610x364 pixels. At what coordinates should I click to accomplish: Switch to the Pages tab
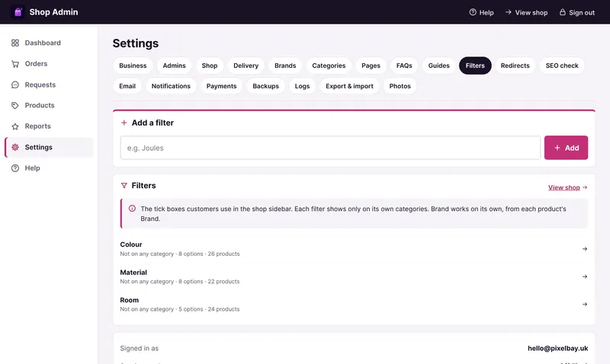(371, 65)
